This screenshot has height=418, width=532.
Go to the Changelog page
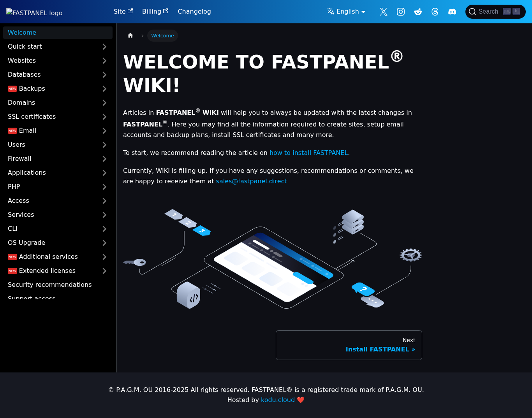(x=194, y=12)
